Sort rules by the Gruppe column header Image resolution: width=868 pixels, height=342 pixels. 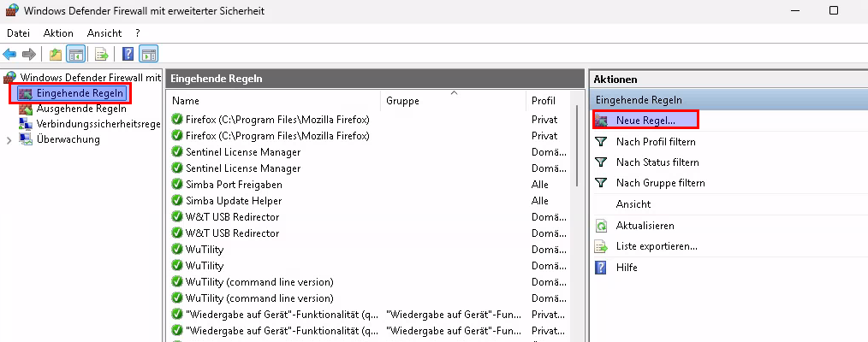tap(452, 101)
